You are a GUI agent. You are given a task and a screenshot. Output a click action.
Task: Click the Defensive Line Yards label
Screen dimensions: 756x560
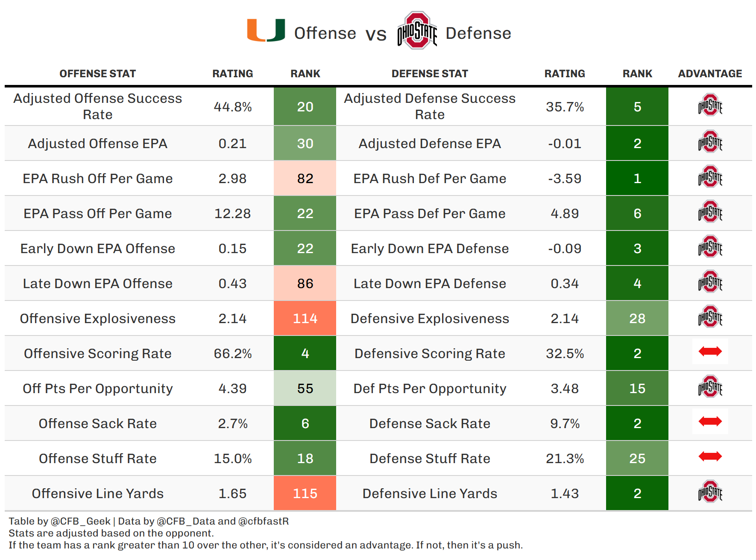click(x=430, y=493)
